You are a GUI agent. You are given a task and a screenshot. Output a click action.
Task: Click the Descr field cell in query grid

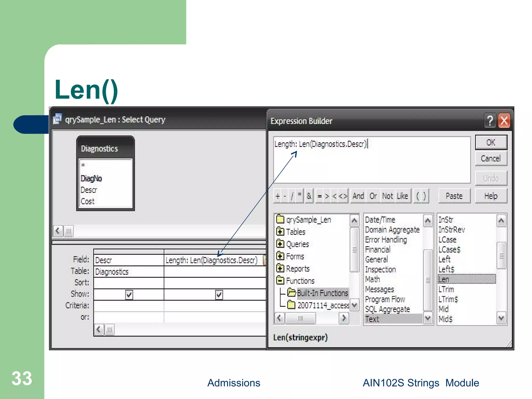[x=129, y=260]
